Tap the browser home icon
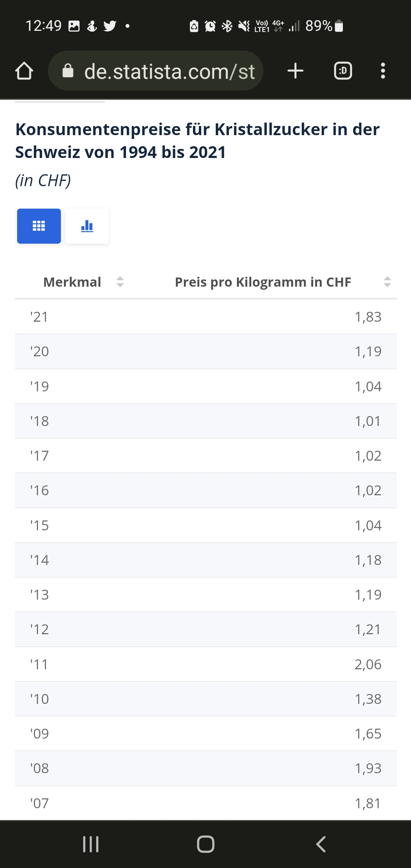 tap(24, 71)
